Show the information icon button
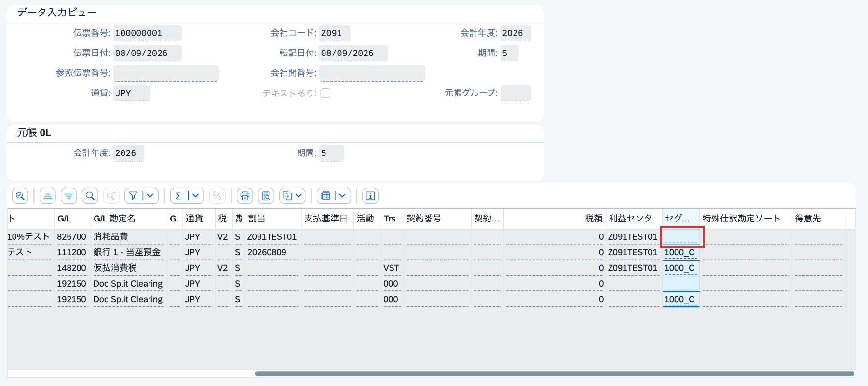 click(x=370, y=195)
